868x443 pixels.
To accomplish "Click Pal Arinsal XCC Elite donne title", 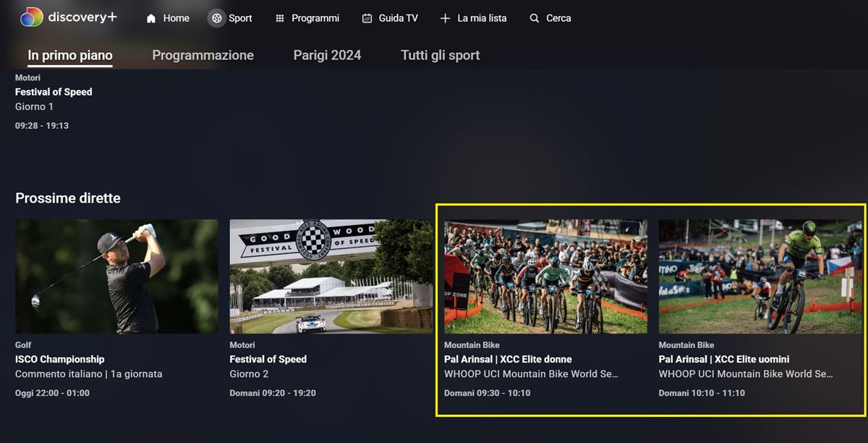I will tap(508, 359).
